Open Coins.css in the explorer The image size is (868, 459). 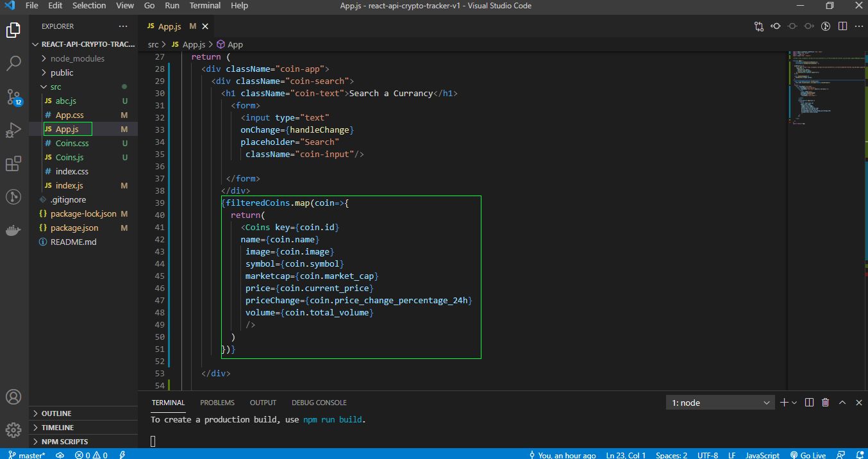click(83, 143)
